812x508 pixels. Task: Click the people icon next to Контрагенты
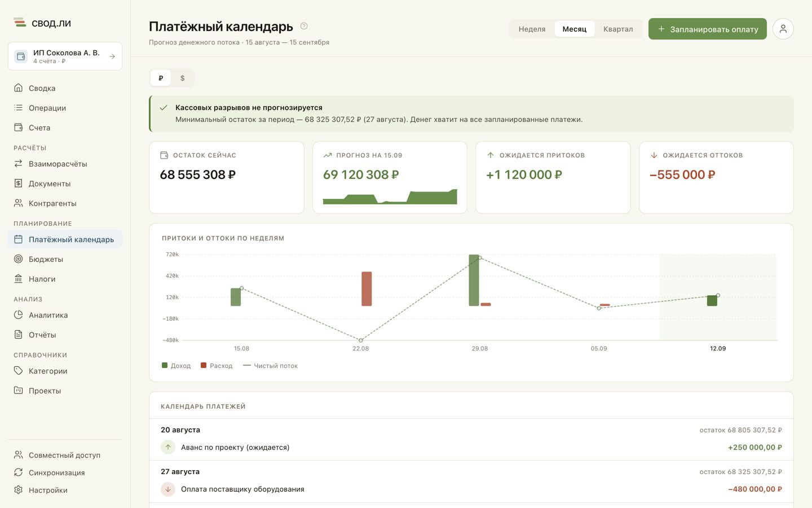[19, 203]
